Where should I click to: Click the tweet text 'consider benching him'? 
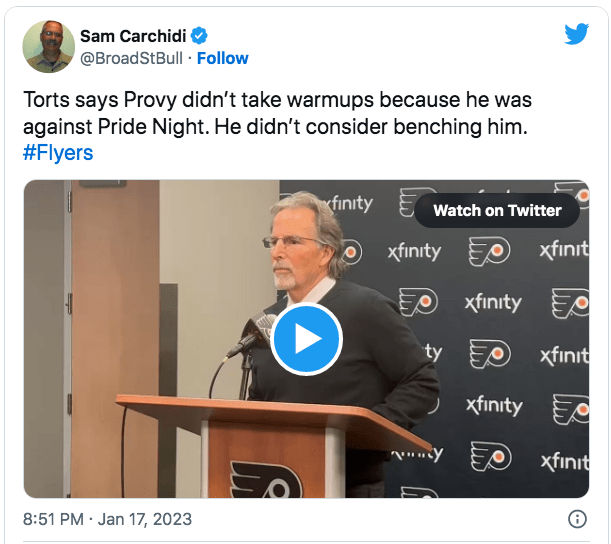[x=440, y=127]
